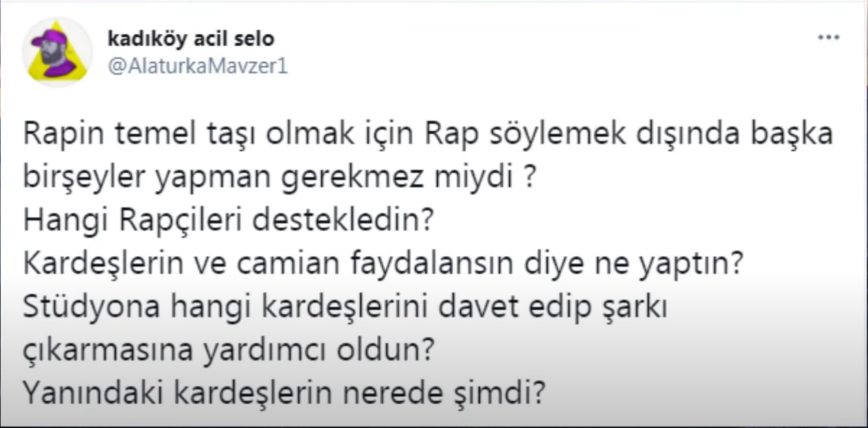
Task: Click the word "Stüdyona" in the tweet
Action: tap(92, 307)
